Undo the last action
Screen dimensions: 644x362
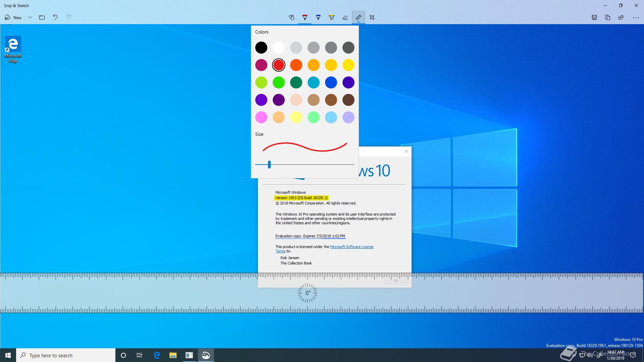55,17
